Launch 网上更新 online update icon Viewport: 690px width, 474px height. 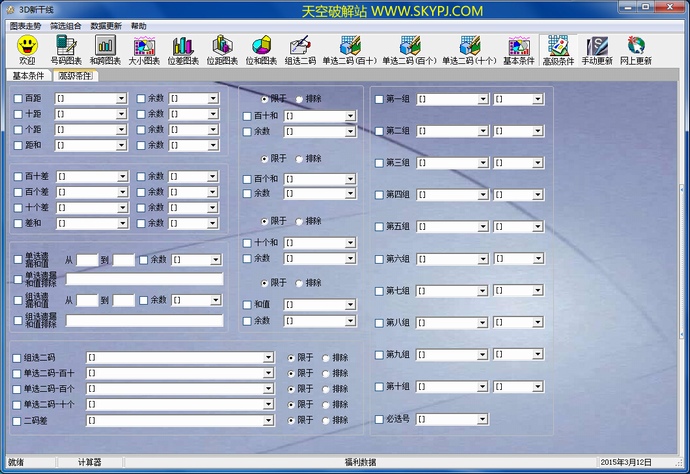(635, 45)
